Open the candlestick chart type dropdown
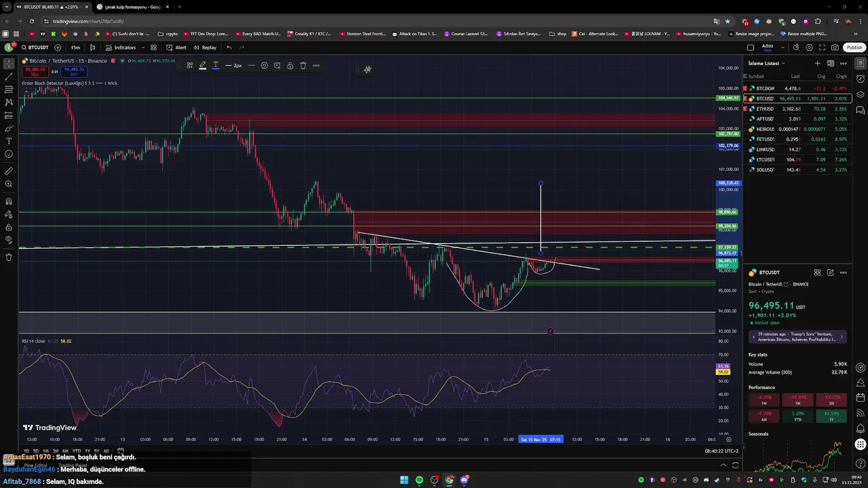The width and height of the screenshot is (868, 488). [93, 47]
